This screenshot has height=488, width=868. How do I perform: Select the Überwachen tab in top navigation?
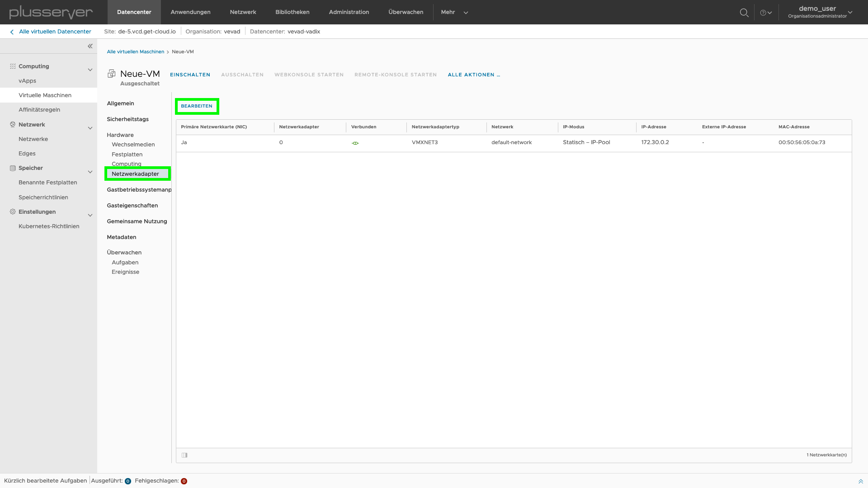click(x=406, y=12)
